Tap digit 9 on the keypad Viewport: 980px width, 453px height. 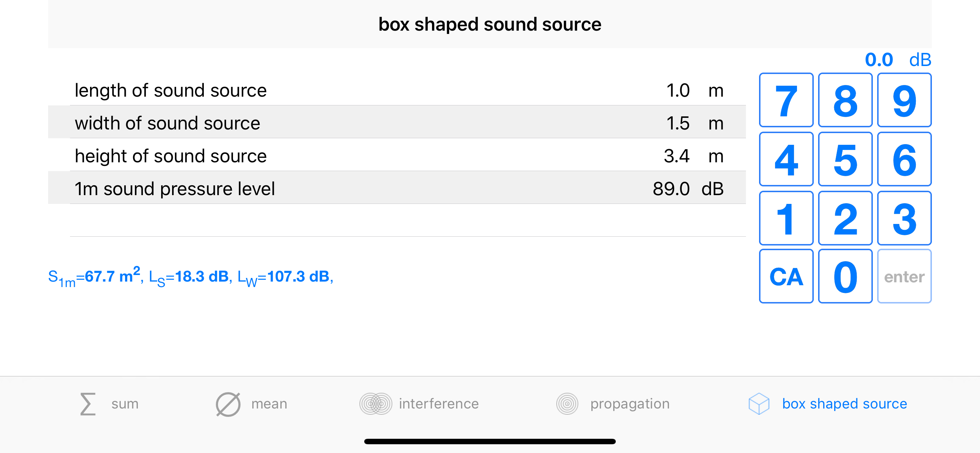pos(904,100)
